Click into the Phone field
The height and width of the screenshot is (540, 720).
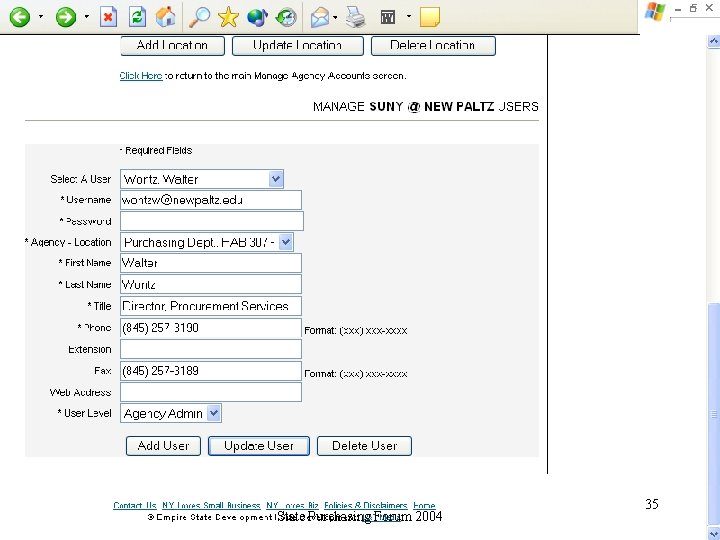point(211,328)
